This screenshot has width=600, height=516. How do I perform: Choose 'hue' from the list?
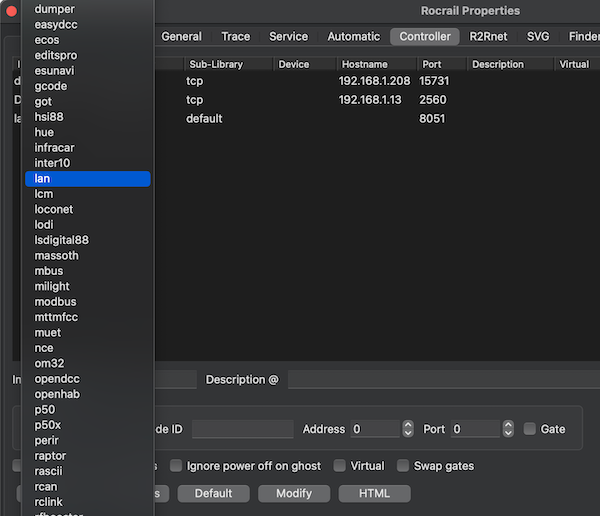(x=88, y=132)
